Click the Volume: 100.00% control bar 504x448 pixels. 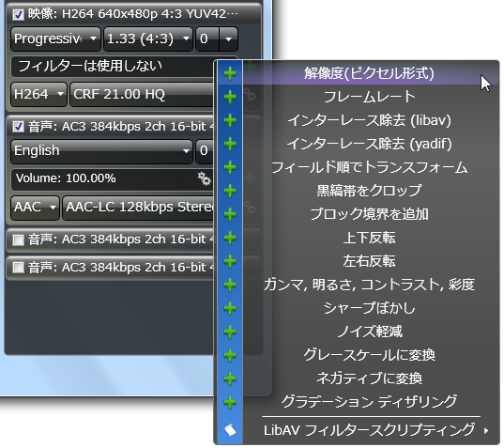coord(113,178)
